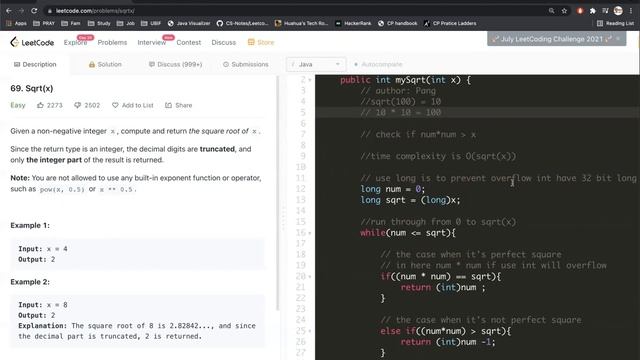The width and height of the screenshot is (640, 360).
Task: Click the Add to List heart button
Action: coord(133,105)
